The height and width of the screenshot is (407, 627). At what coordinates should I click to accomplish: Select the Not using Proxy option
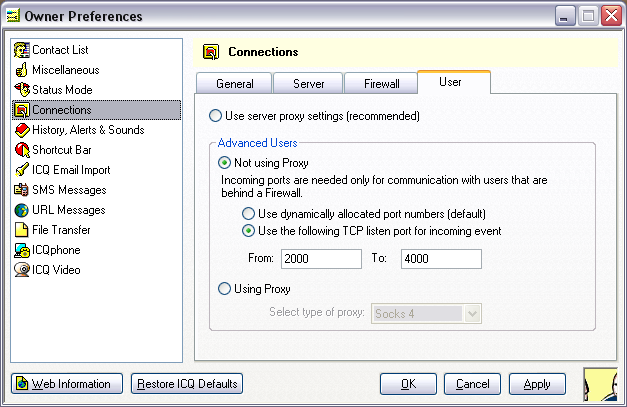click(224, 163)
